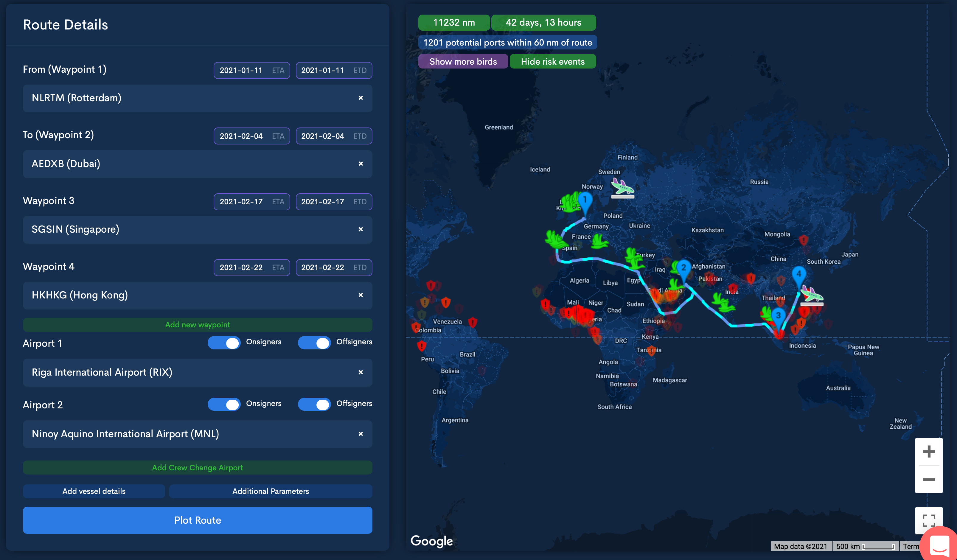Disable Airport 2 Onsigners switch
Image resolution: width=957 pixels, height=560 pixels.
pos(224,404)
